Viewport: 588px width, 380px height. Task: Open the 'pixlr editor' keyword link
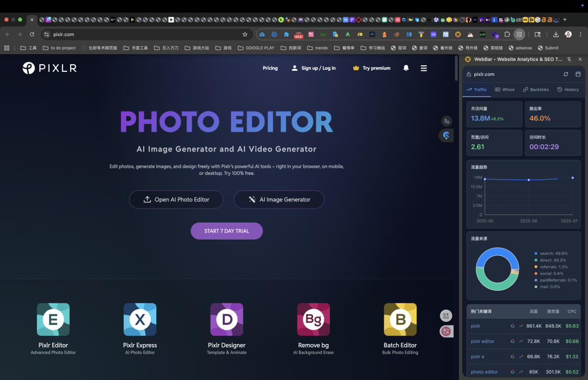click(x=482, y=341)
